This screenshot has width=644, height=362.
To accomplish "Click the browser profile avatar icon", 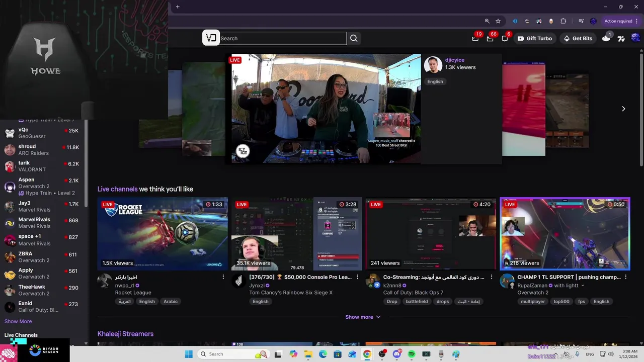I will [x=593, y=21].
